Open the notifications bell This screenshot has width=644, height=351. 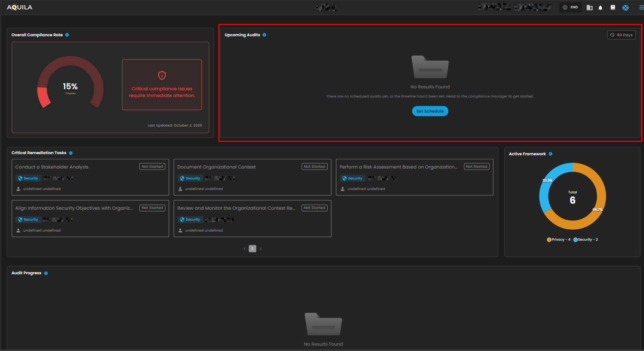pyautogui.click(x=600, y=8)
